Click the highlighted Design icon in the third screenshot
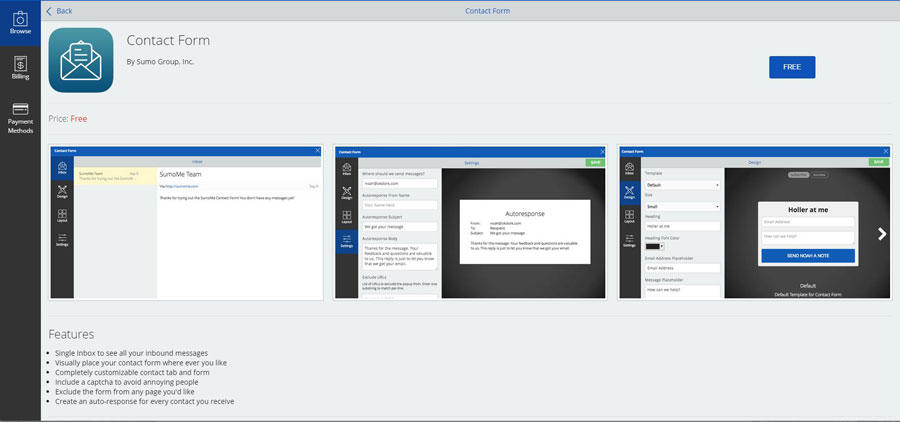The image size is (900, 422). click(628, 193)
